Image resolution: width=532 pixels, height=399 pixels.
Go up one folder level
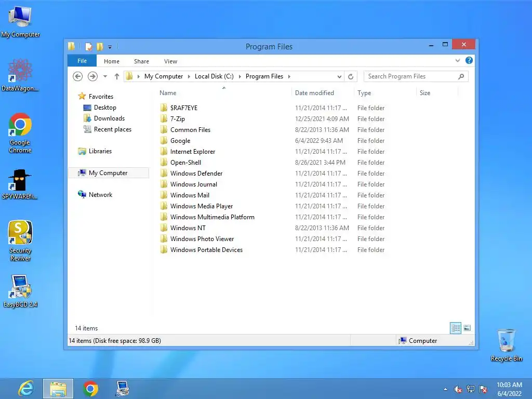coord(117,76)
